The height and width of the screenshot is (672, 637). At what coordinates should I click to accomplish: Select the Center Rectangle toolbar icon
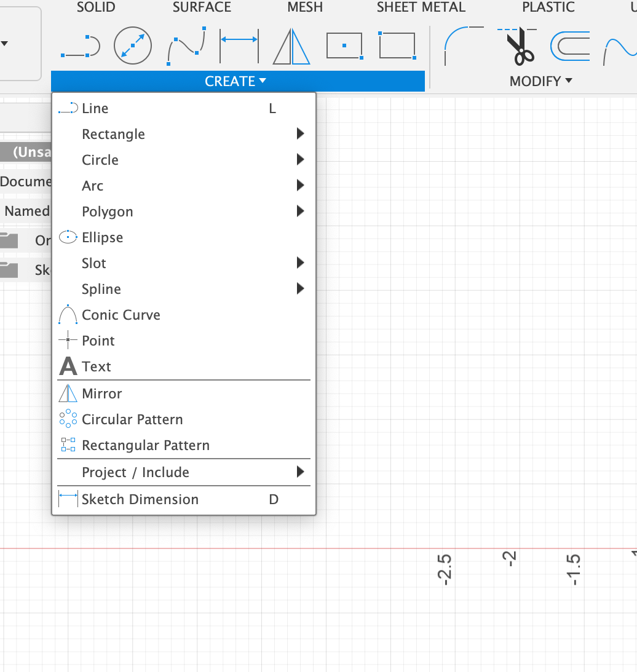coord(344,46)
